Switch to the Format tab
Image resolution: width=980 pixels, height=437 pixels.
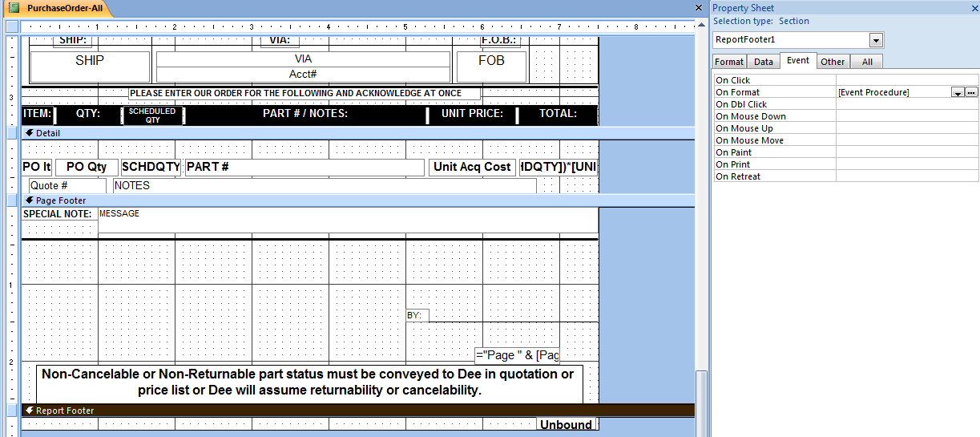729,62
